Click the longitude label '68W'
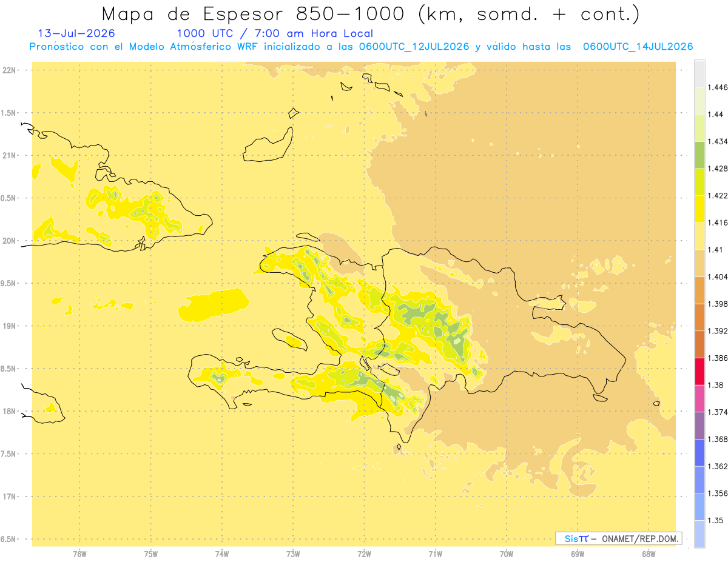Screen dimensions: 728x562 649,554
